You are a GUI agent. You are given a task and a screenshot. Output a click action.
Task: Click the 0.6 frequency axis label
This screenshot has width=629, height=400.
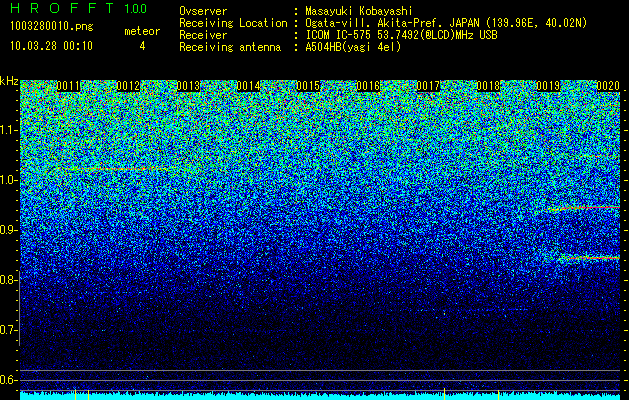point(9,380)
